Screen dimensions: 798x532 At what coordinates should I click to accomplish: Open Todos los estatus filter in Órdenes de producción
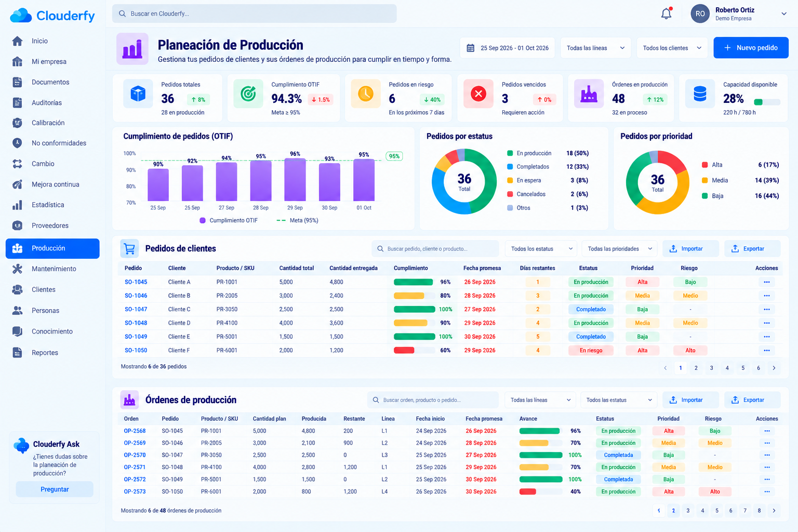(619, 400)
